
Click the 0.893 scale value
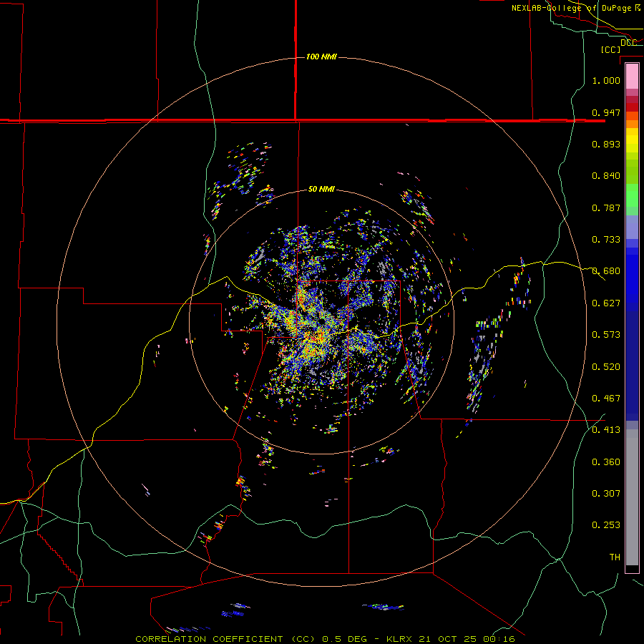[606, 144]
